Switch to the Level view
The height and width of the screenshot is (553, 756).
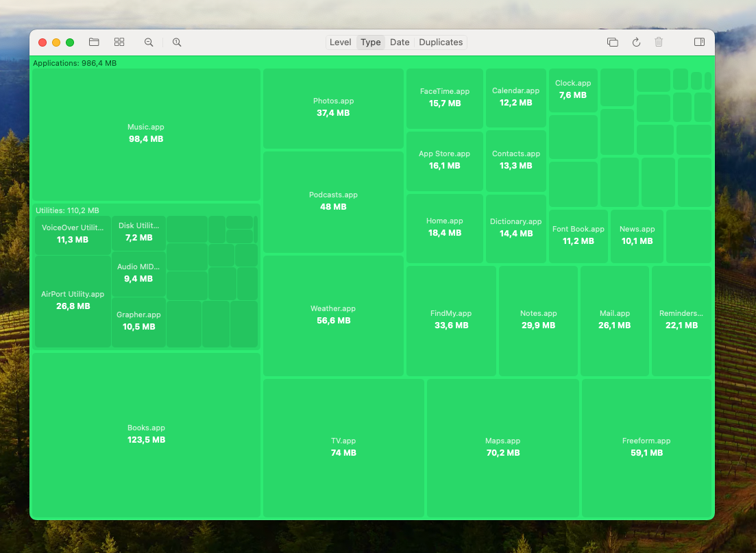pyautogui.click(x=341, y=42)
